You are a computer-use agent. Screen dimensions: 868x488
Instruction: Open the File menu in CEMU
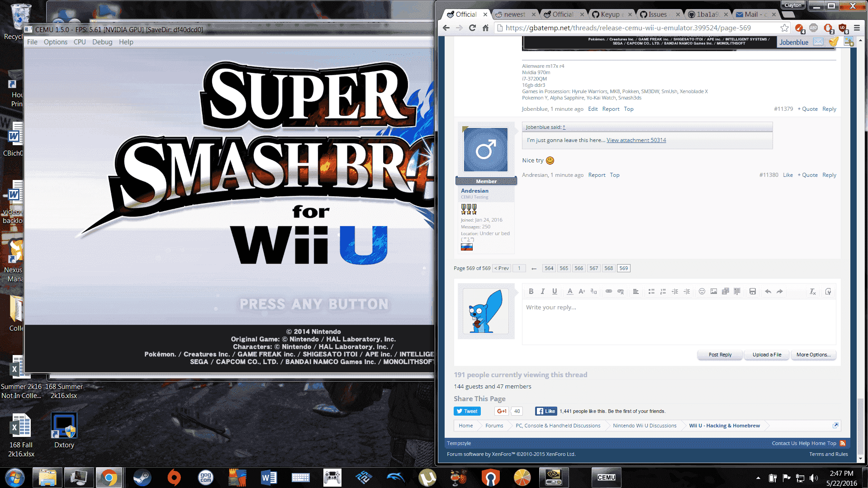tap(32, 42)
